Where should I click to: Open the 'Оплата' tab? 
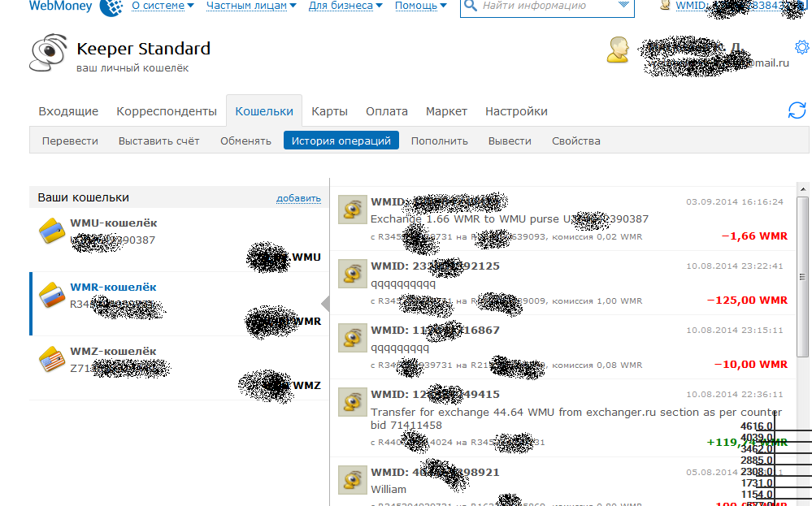click(386, 111)
